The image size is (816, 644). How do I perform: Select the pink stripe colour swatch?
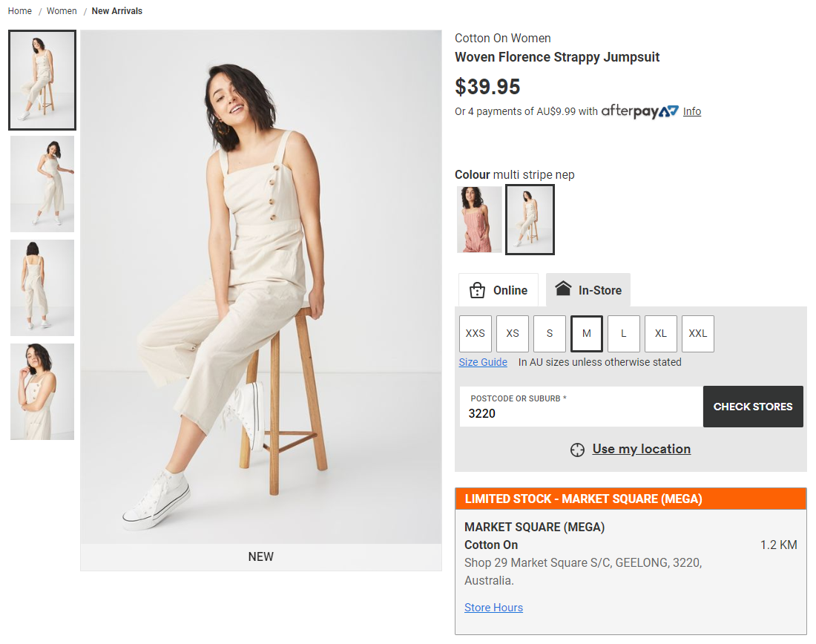coord(479,220)
